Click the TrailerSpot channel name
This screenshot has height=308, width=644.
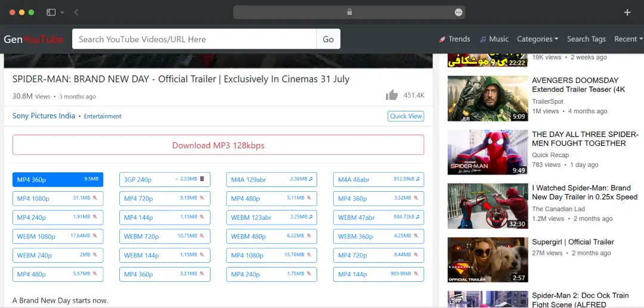tap(547, 101)
